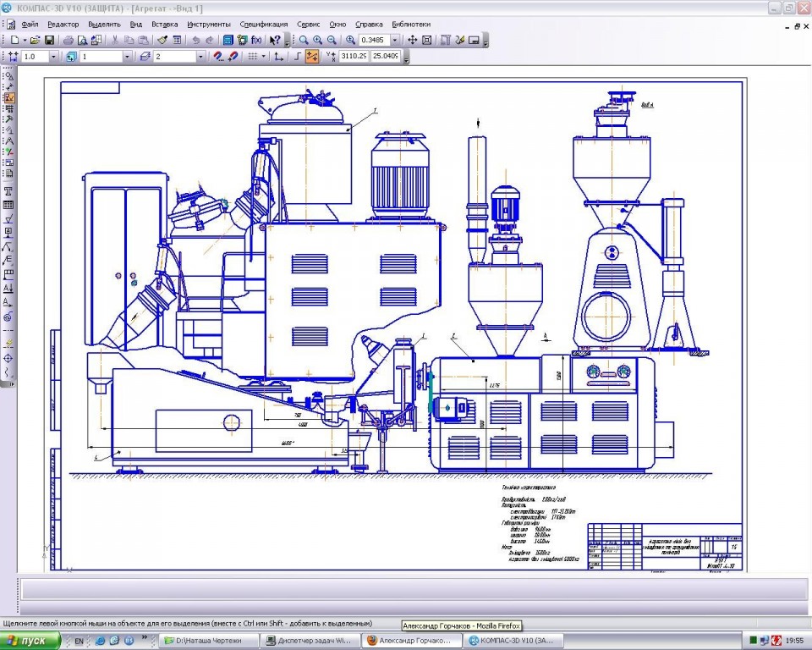Select the surface roughness symbol tool

click(8, 218)
